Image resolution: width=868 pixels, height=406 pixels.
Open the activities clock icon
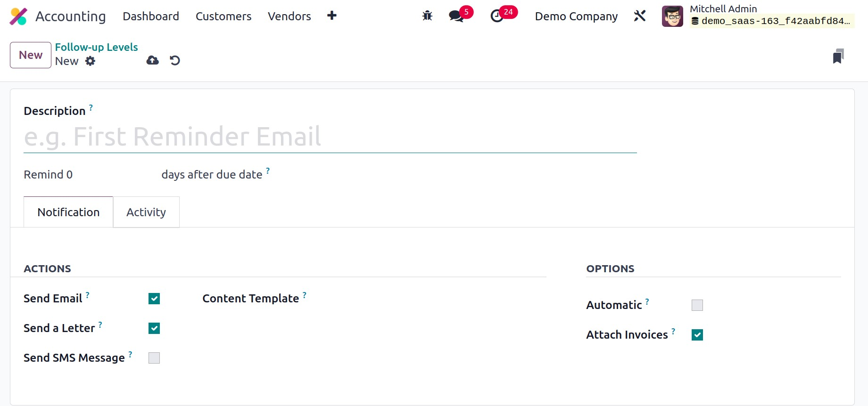pyautogui.click(x=497, y=16)
